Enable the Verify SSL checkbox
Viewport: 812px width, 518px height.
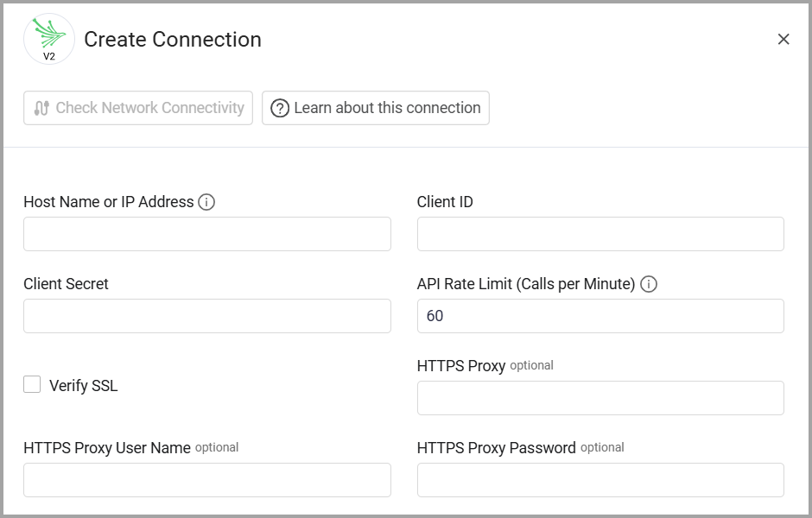point(32,385)
